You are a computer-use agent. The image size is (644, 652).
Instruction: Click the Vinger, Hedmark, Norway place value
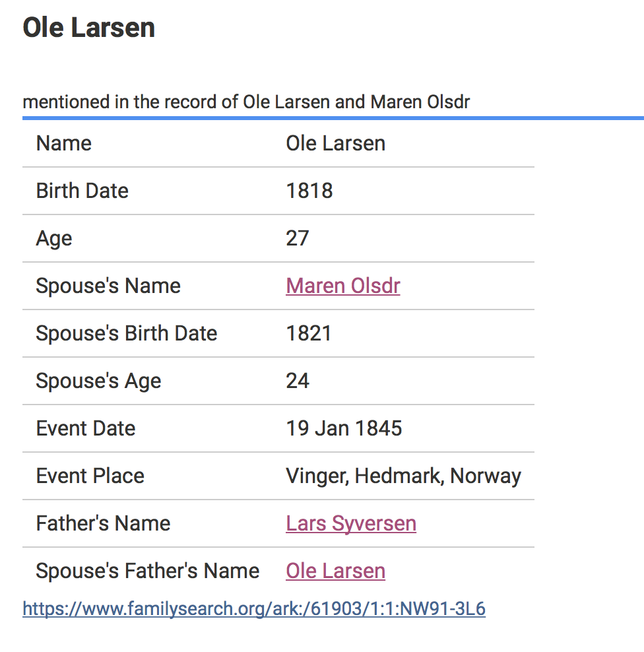pyautogui.click(x=403, y=476)
